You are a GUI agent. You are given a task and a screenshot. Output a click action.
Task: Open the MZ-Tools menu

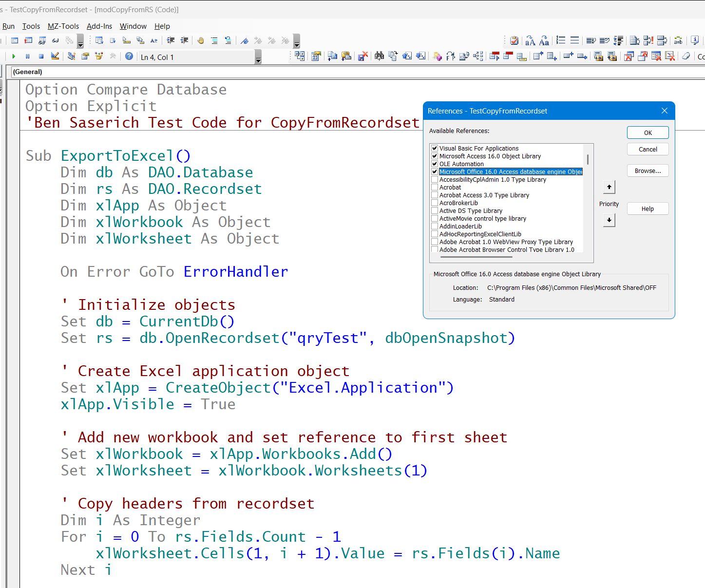coord(63,26)
